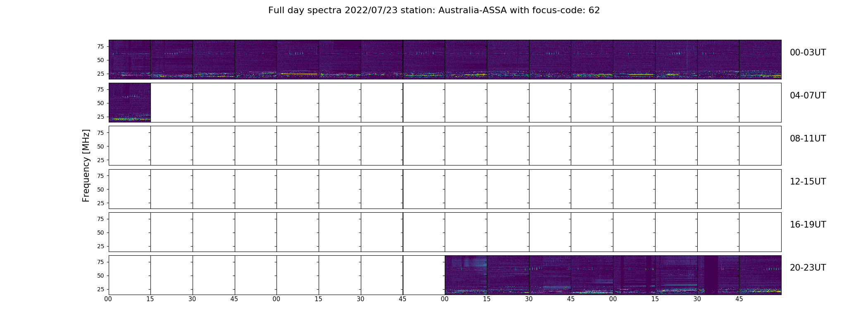
Task: Select the '12-15UT' row label
Action: (808, 182)
